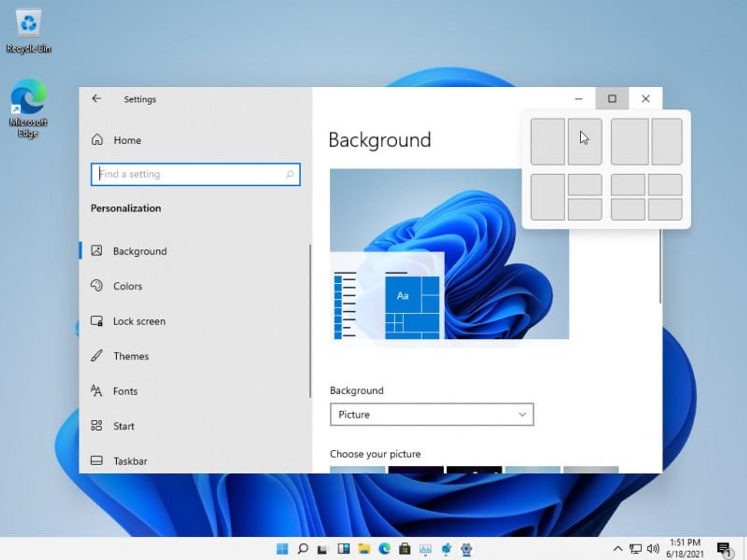Select Lock screen in the sidebar
Screen dimensions: 747x560
tap(139, 321)
